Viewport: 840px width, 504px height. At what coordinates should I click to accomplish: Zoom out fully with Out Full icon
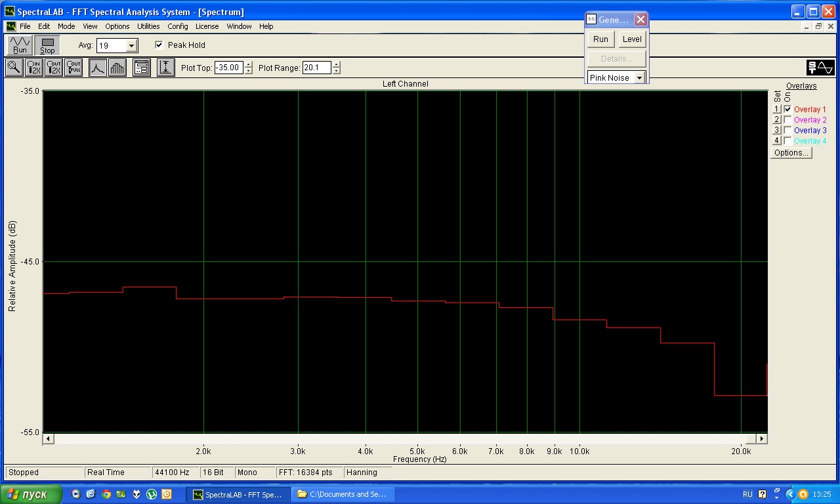(x=73, y=68)
